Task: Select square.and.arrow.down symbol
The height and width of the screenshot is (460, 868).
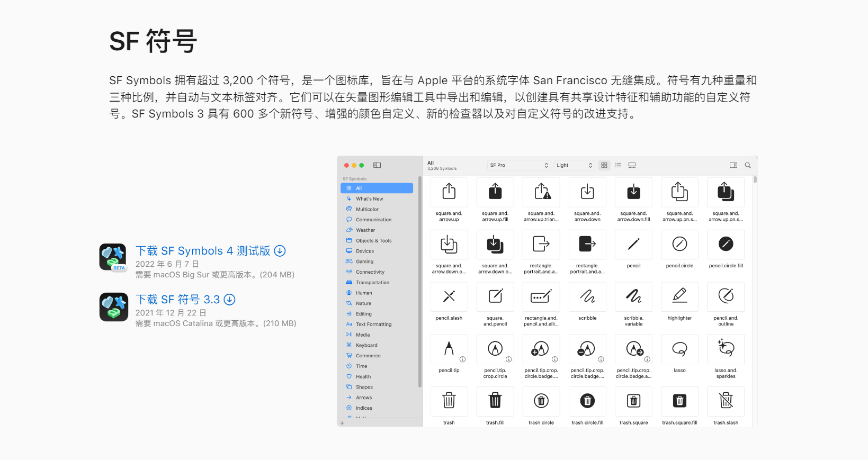Action: click(x=587, y=192)
